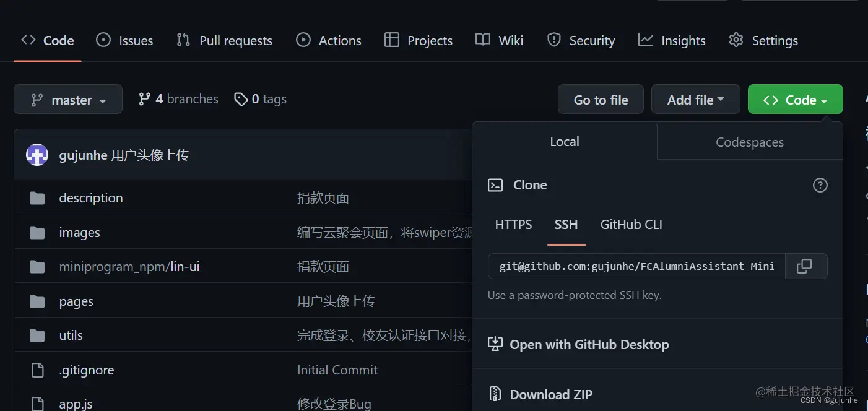This screenshot has width=868, height=411.
Task: Click the miniprogram_npm folder icon
Action: (x=37, y=267)
